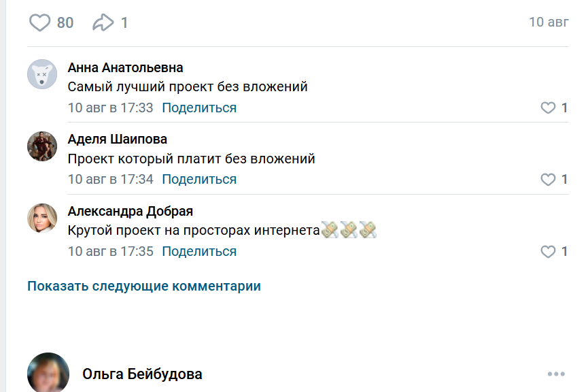588x392 pixels.
Task: Click Поделиться under Аделя Шаипова's comment
Action: [x=199, y=180]
